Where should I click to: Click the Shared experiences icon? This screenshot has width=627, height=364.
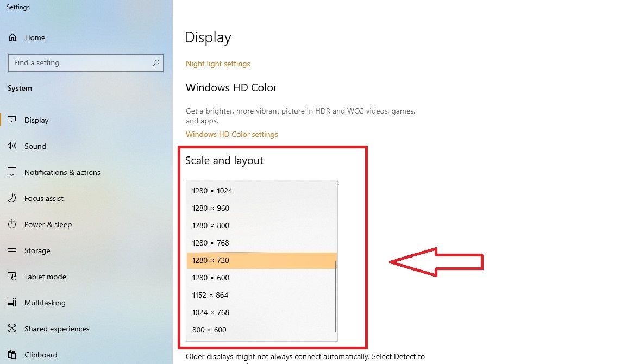click(12, 328)
